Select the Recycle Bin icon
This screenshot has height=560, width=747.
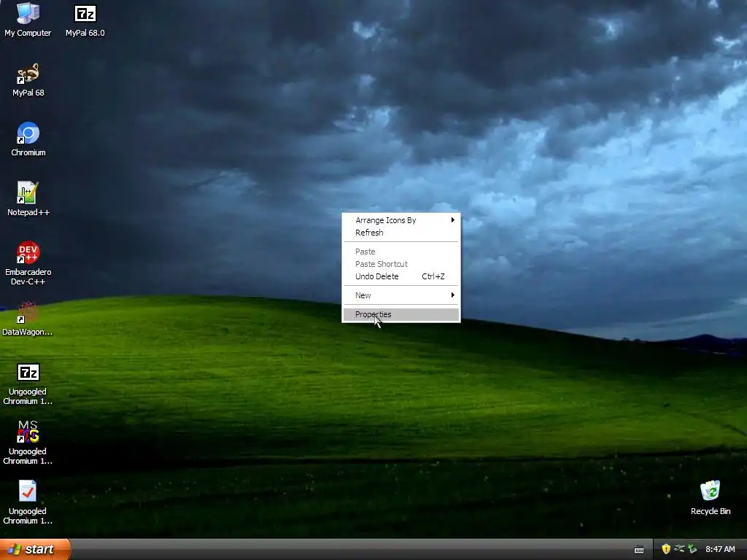[711, 498]
